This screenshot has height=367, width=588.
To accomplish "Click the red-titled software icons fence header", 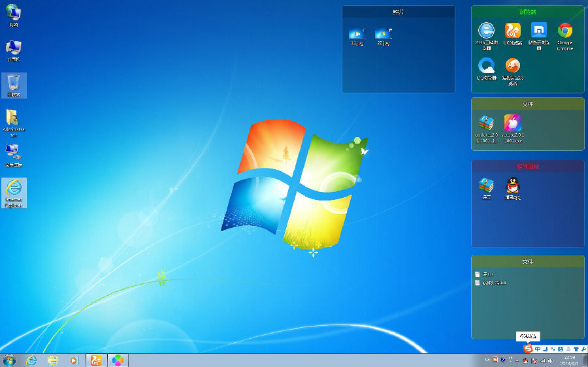I will (x=528, y=167).
